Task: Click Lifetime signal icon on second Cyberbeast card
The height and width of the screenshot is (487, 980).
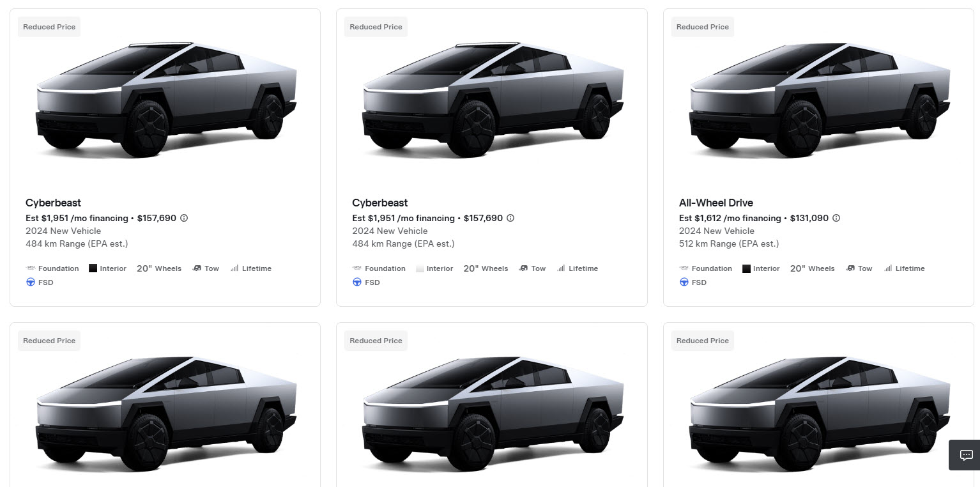Action: coord(561,268)
